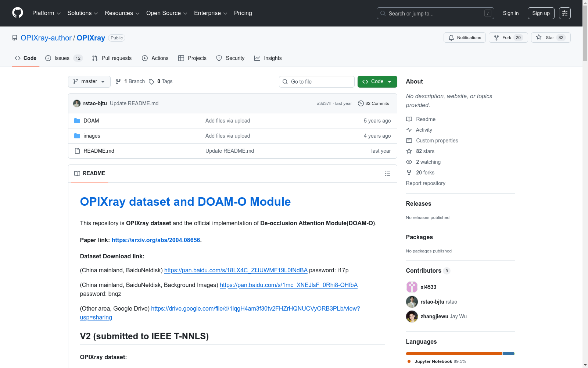Click the Languages color bar
This screenshot has height=368, width=588.
[x=460, y=354]
